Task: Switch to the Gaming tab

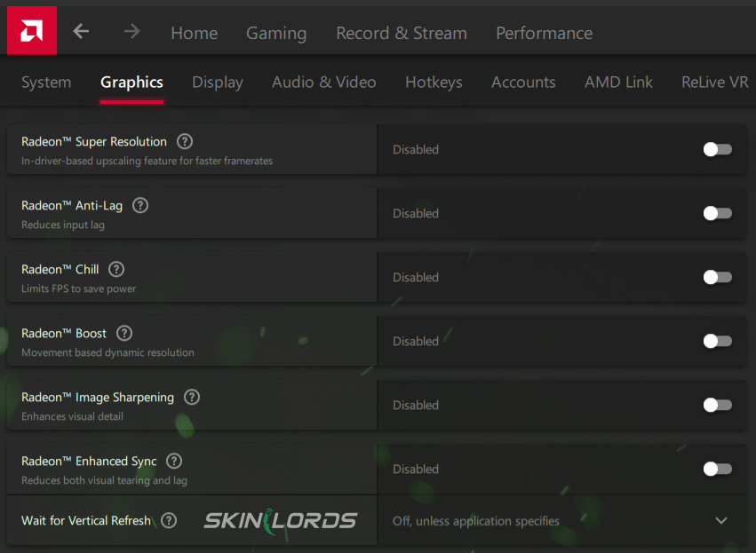Action: point(276,33)
